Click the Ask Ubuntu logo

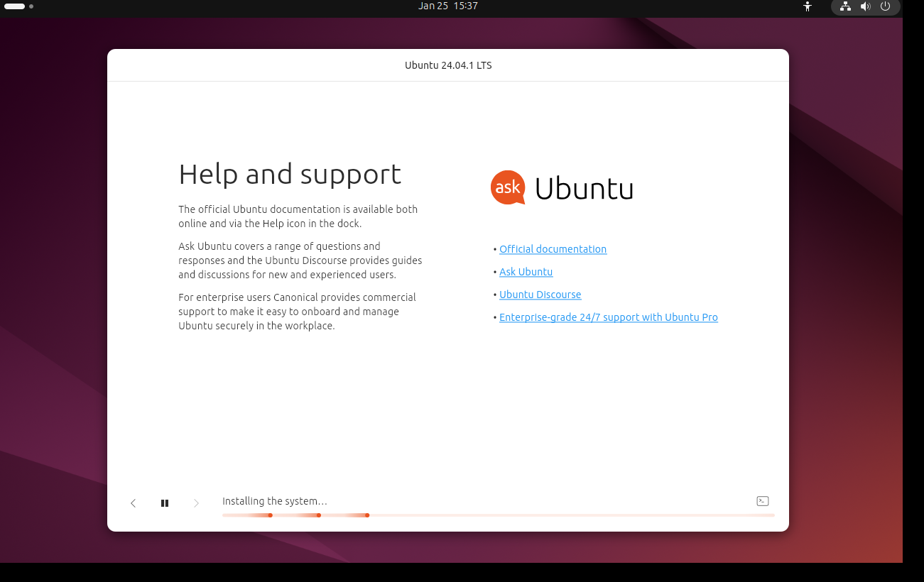click(561, 188)
